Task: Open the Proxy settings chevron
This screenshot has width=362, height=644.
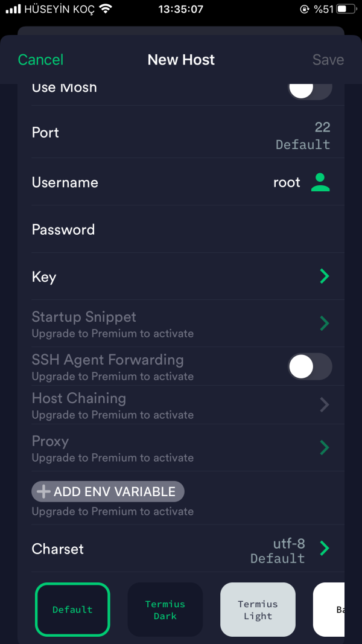Action: pos(325,447)
